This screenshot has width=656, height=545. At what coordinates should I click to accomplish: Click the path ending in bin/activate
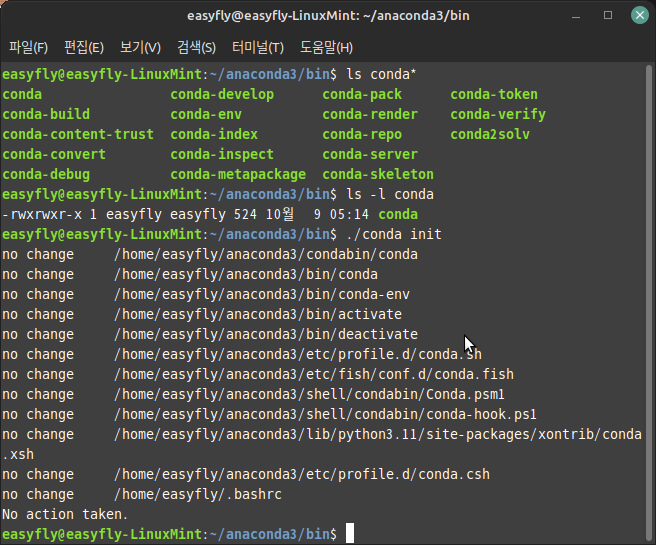[x=258, y=315]
